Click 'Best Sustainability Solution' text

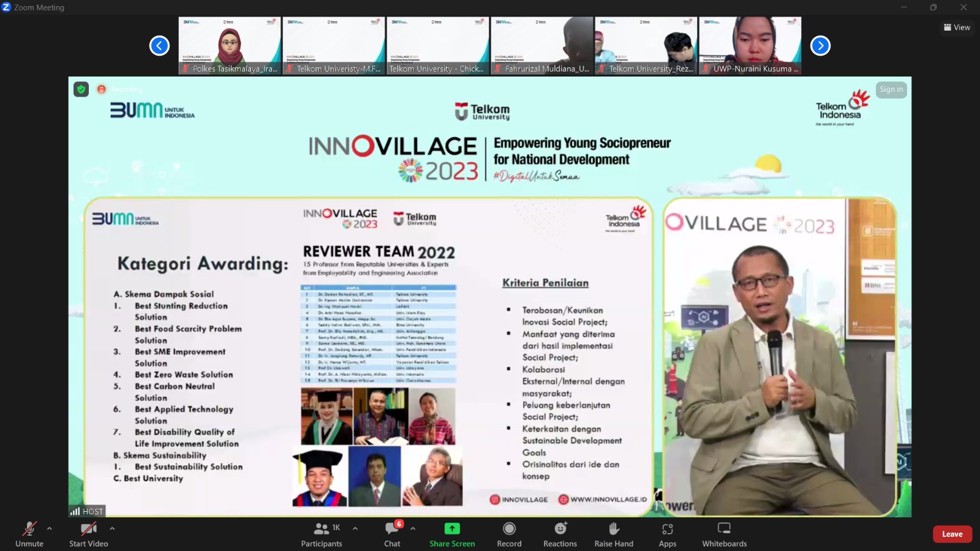tap(189, 467)
